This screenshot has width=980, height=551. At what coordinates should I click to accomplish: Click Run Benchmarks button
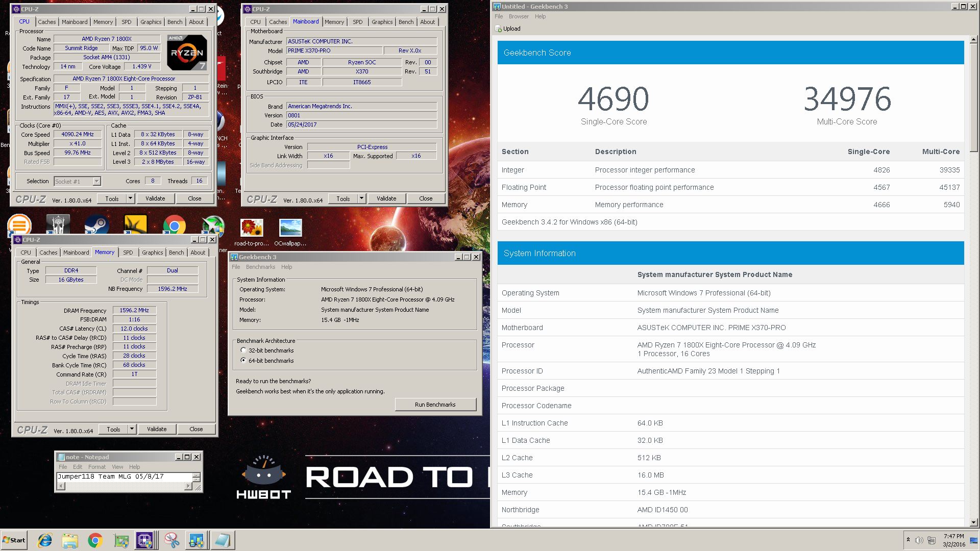[435, 405]
